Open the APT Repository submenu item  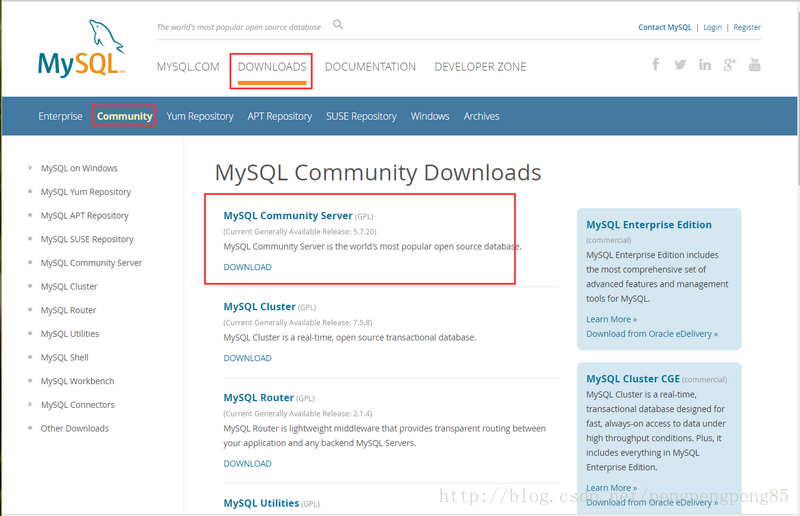(280, 116)
